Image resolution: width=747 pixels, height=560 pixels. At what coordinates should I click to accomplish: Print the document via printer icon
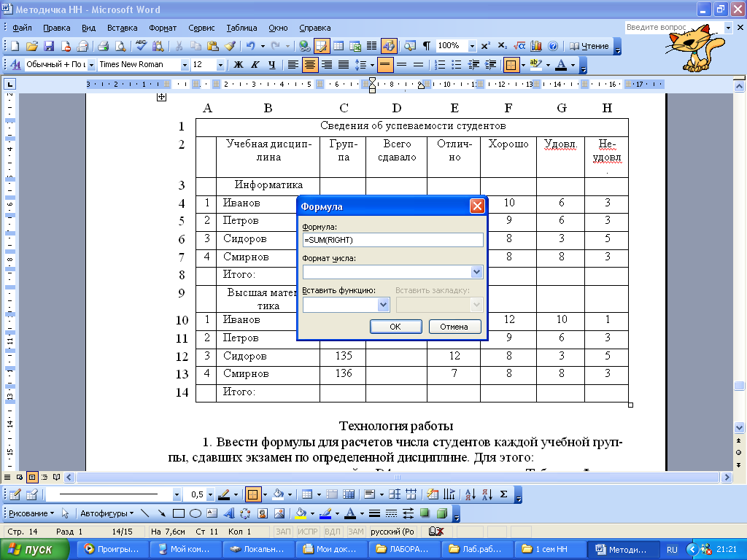tap(103, 46)
